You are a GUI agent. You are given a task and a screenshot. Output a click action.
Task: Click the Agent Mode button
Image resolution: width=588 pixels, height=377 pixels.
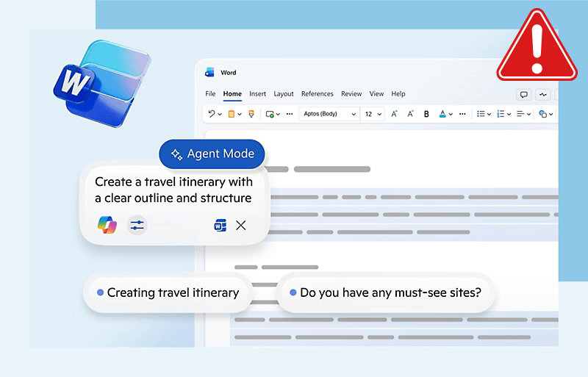click(212, 154)
